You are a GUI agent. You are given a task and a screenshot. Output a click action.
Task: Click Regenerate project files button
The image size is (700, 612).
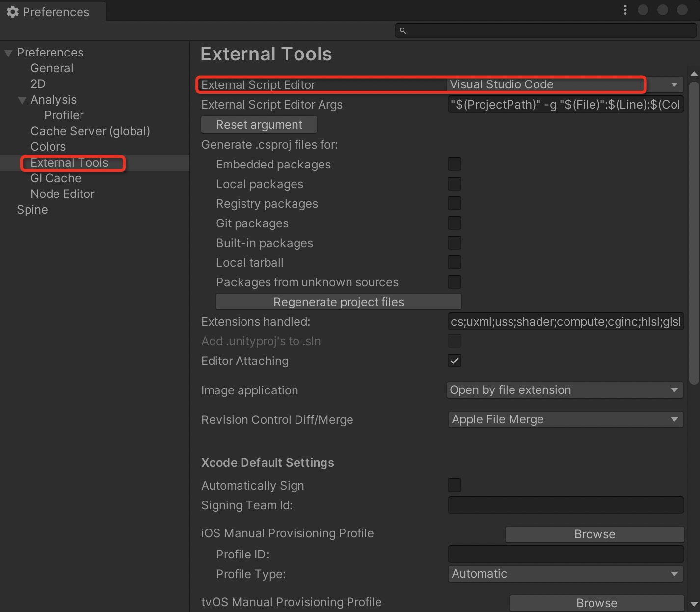point(339,302)
